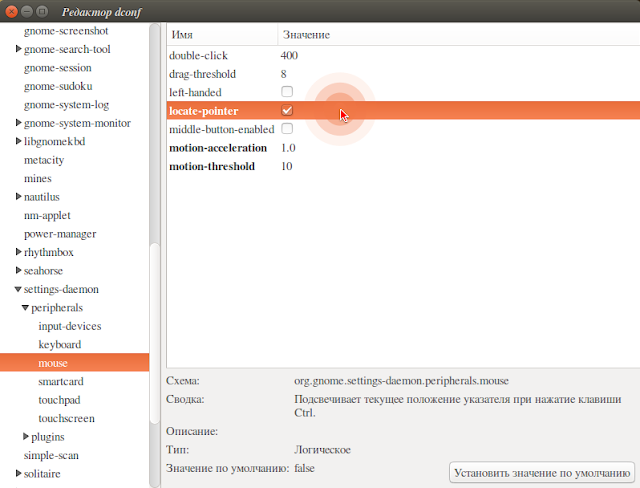Select metacity in the tree
This screenshot has height=488, width=640.
[44, 160]
